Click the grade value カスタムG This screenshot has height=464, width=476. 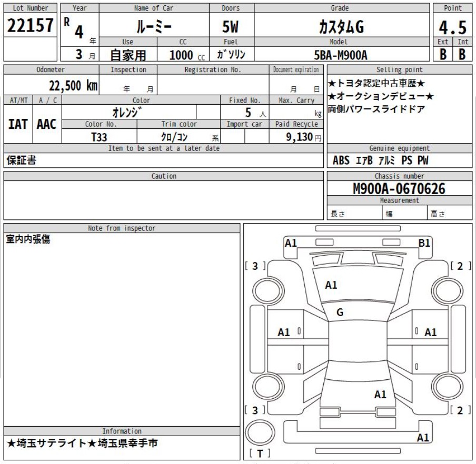pos(342,27)
